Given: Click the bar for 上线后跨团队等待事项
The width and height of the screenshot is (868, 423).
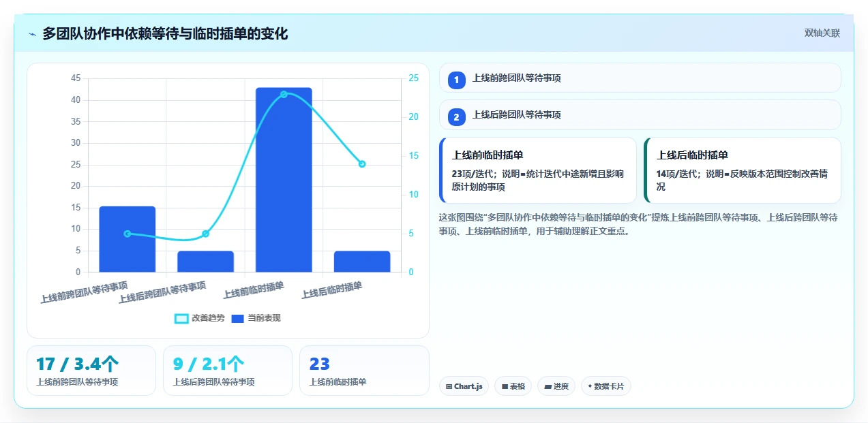Looking at the screenshot, I should (206, 262).
